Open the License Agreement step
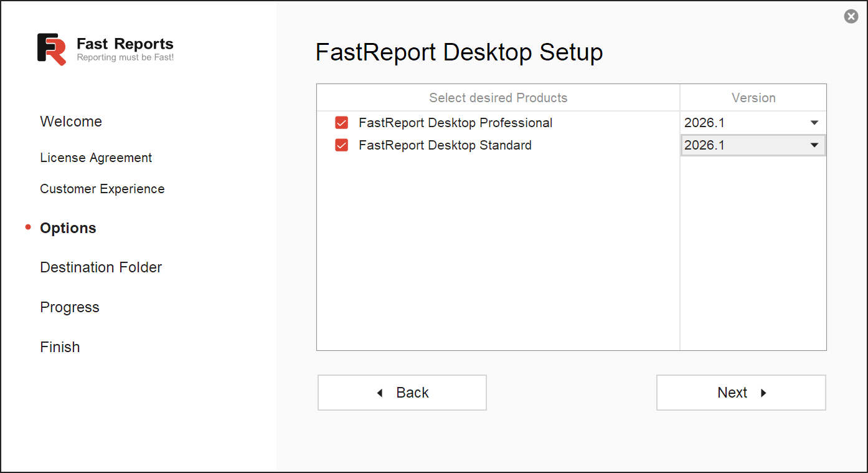This screenshot has height=473, width=868. coord(96,158)
